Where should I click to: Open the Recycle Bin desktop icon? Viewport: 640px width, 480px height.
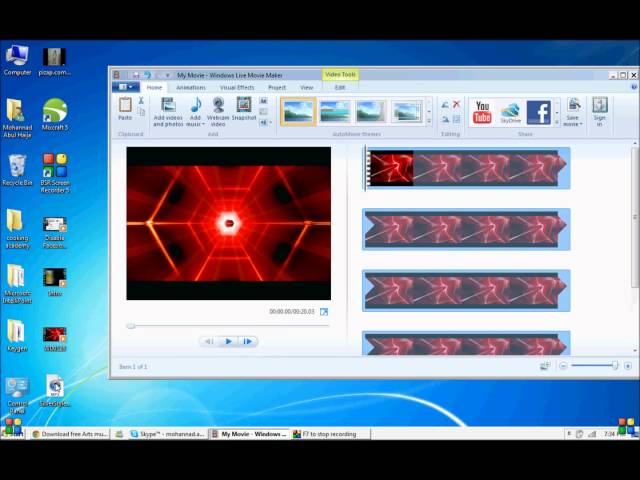pyautogui.click(x=17, y=170)
